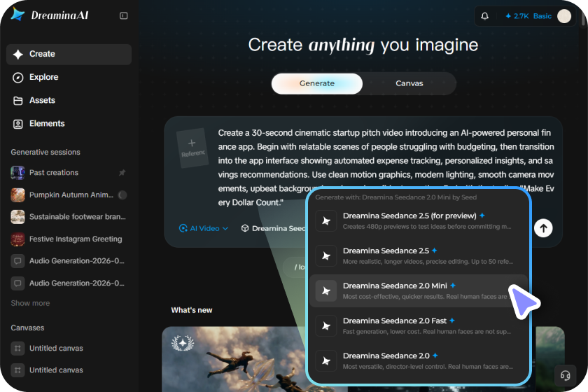588x392 pixels.
Task: Open the What's new featured skydiving card
Action: pos(234,359)
